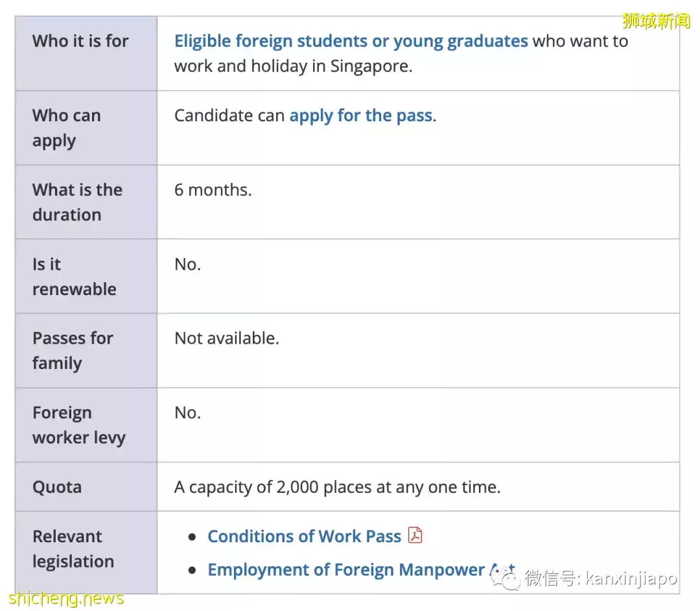
Task: Click the 'Relevant legislation' row label
Action: tap(73, 549)
